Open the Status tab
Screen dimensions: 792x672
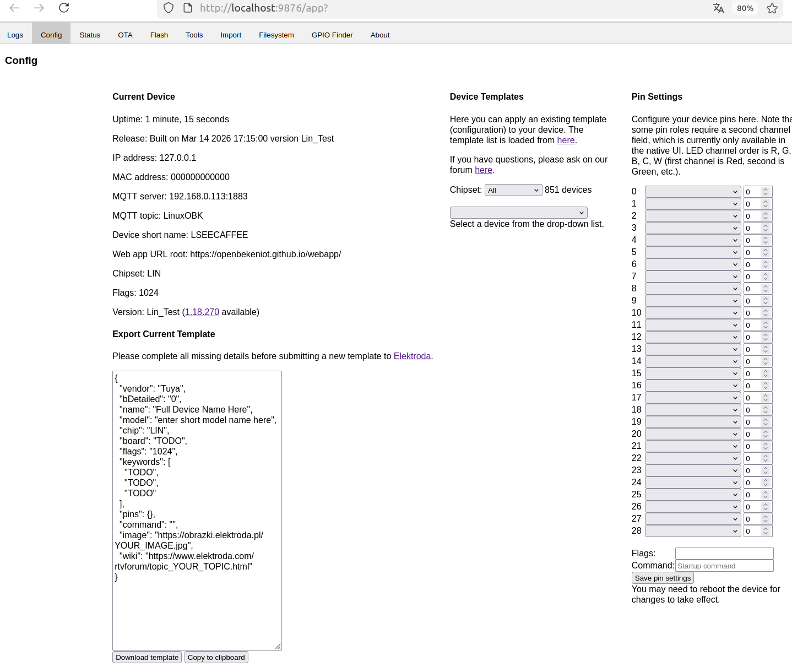click(90, 35)
